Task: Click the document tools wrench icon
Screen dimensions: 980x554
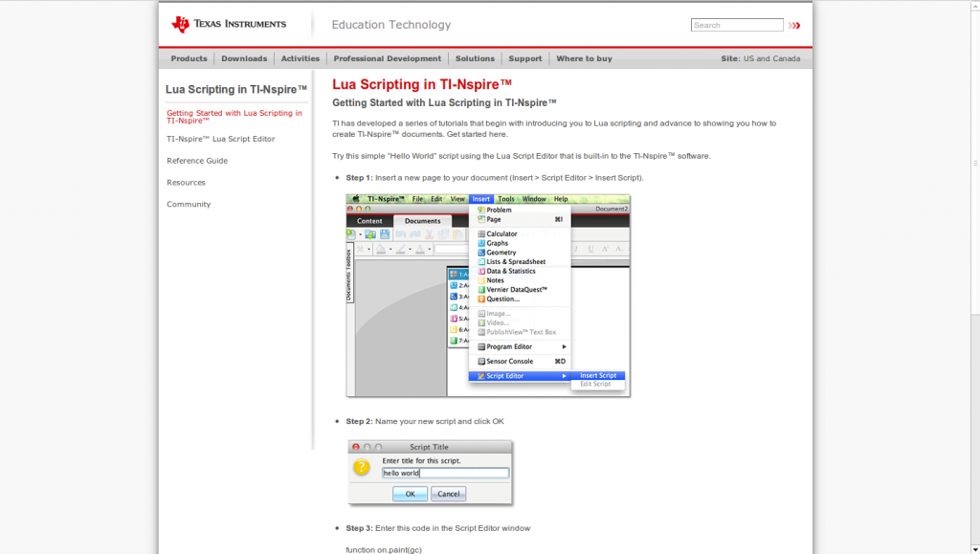Action: pos(360,249)
